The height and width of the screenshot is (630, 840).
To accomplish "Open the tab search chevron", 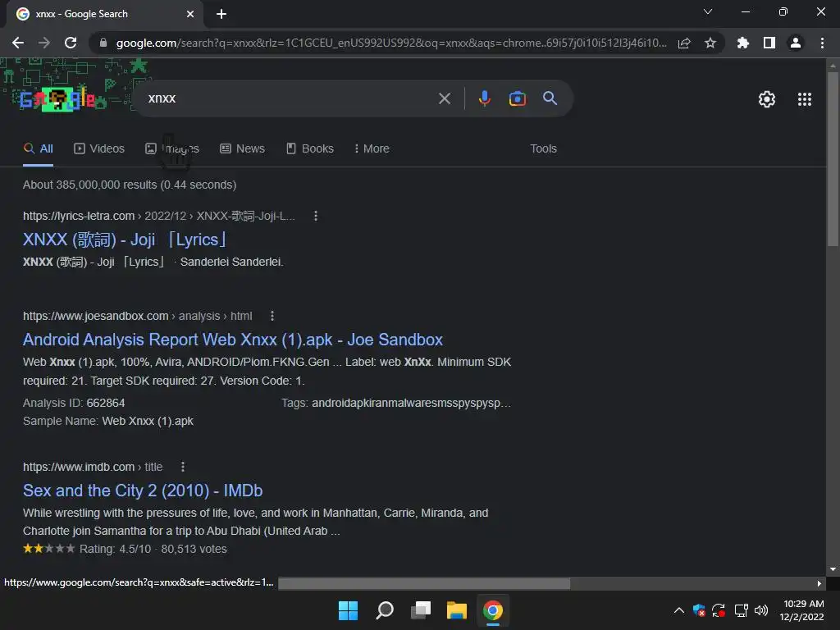I will (708, 11).
